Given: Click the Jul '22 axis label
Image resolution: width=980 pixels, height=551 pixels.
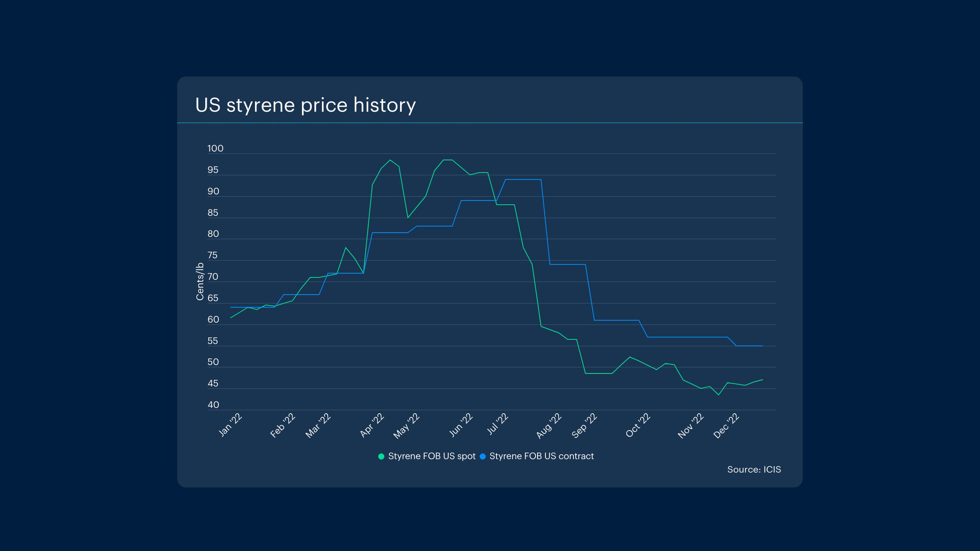Looking at the screenshot, I should click(498, 424).
